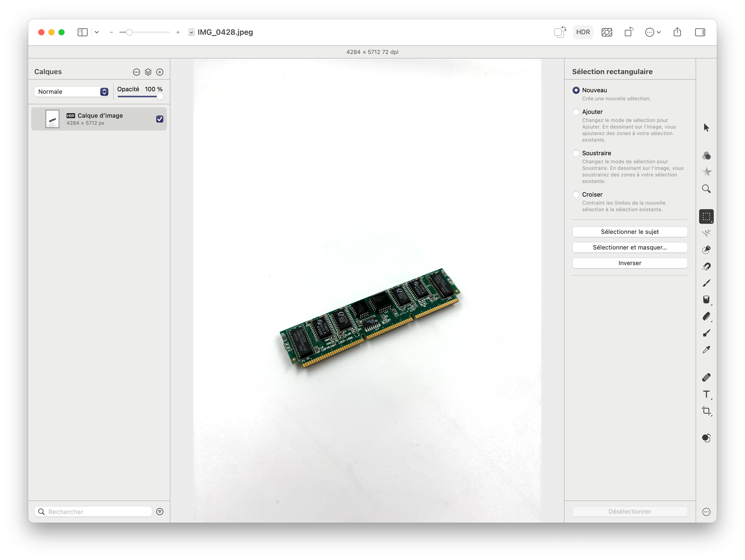Select the Pixel Paint tool
Image resolution: width=745 pixels, height=560 pixels.
[706, 333]
